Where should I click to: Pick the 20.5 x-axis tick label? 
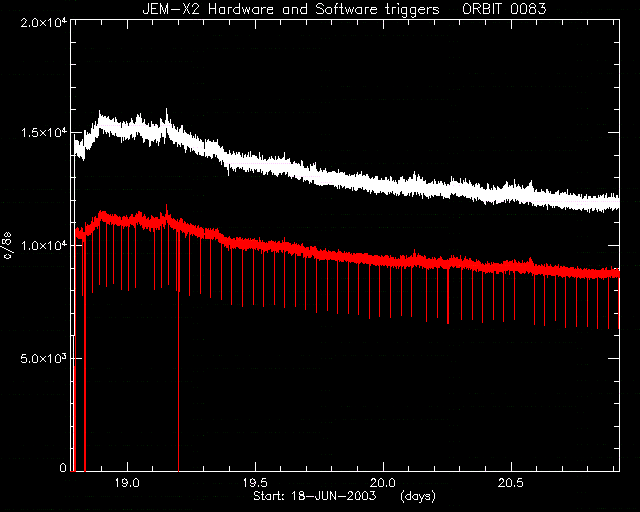(x=511, y=483)
